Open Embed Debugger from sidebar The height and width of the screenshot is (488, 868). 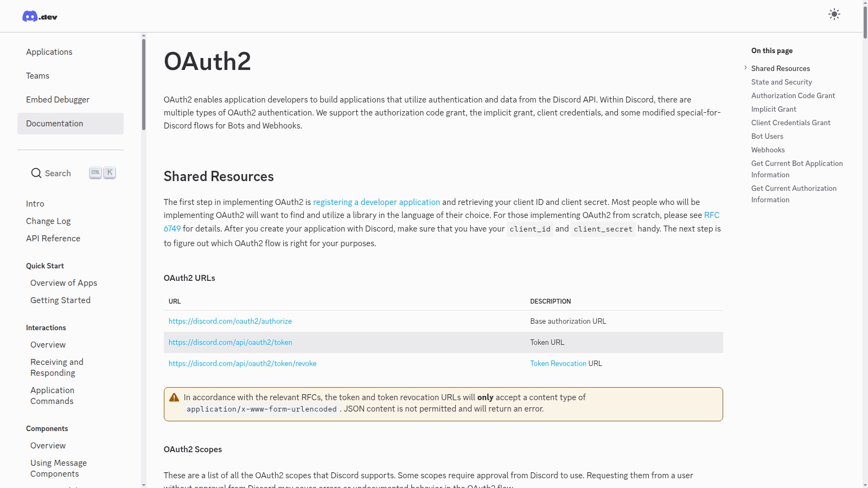point(58,100)
